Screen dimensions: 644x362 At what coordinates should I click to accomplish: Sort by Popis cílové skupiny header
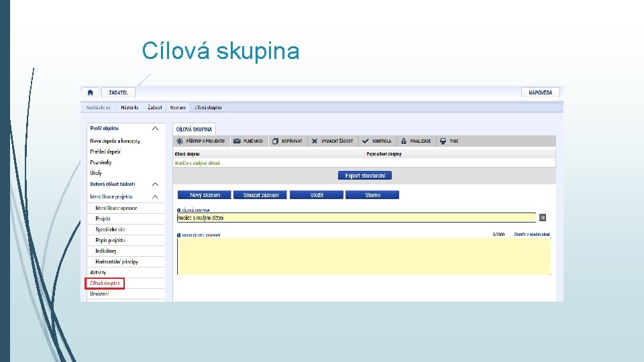click(384, 154)
